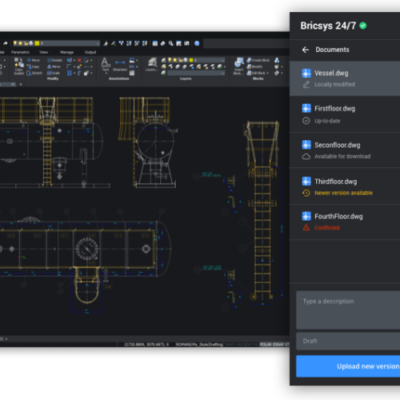Click the ROMANS text style status entry
This screenshot has width=400, height=400.
pyautogui.click(x=199, y=344)
